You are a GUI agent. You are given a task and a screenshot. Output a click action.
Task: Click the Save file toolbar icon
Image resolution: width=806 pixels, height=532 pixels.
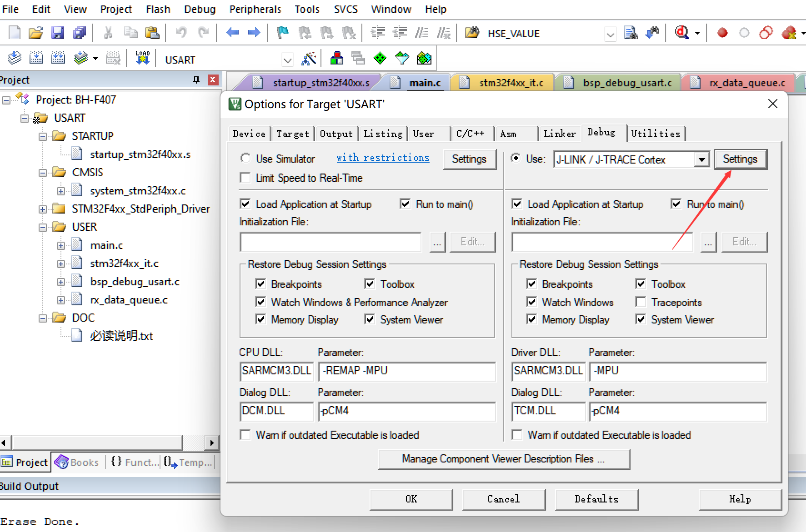tap(58, 33)
